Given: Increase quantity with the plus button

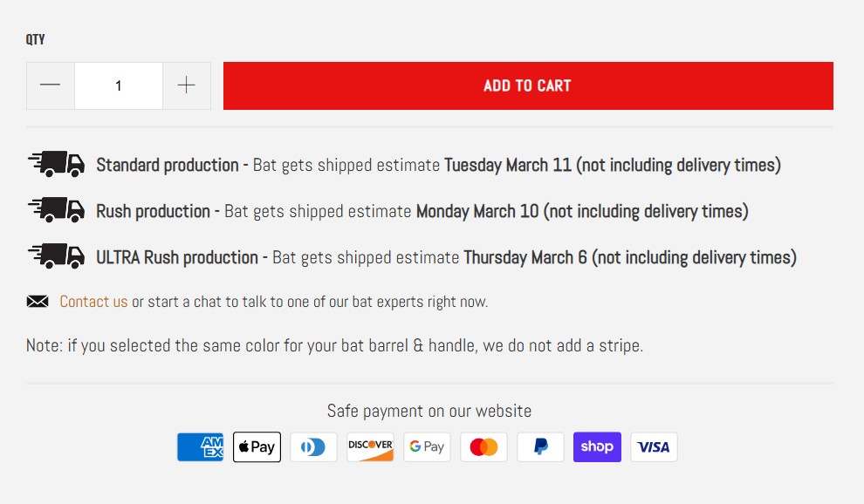Looking at the screenshot, I should [186, 85].
